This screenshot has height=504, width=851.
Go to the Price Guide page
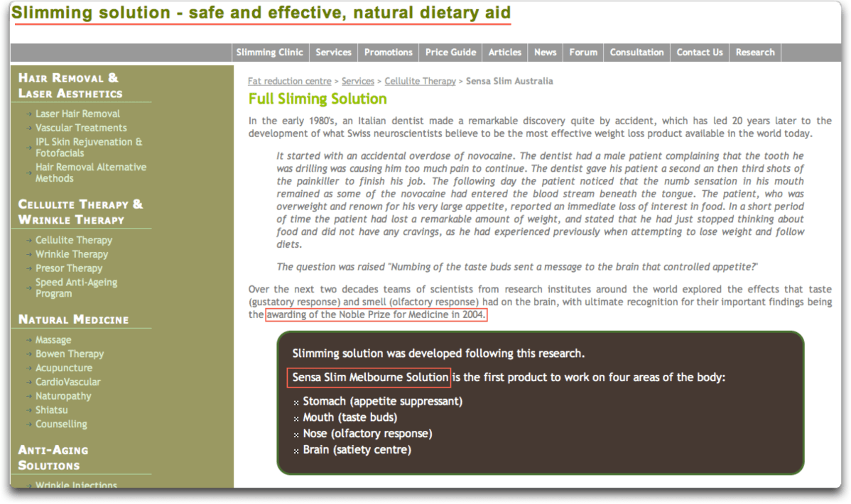(x=450, y=53)
